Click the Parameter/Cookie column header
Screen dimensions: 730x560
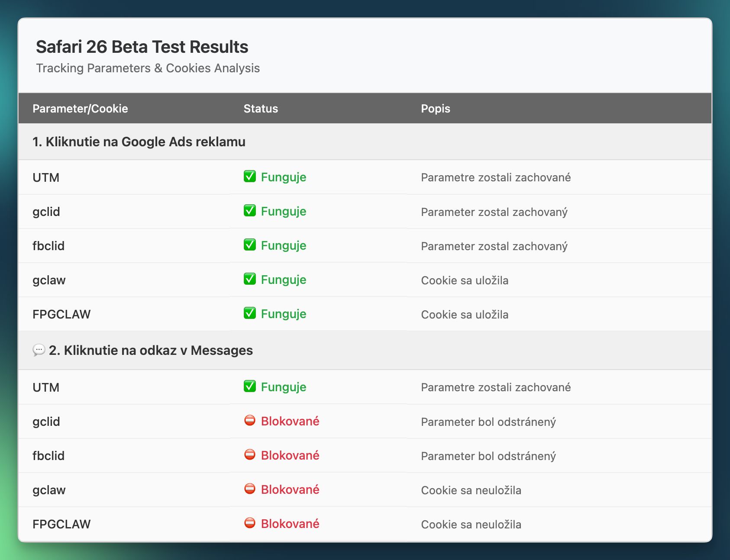pos(80,109)
